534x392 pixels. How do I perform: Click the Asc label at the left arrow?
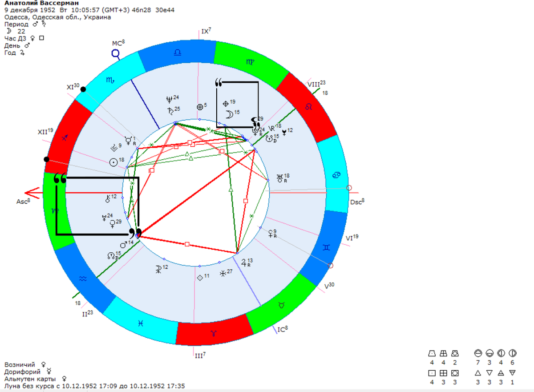point(22,201)
